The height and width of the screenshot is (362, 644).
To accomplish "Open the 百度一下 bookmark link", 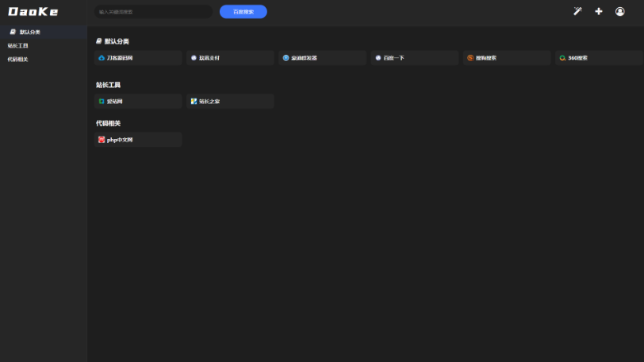I will [x=414, y=58].
